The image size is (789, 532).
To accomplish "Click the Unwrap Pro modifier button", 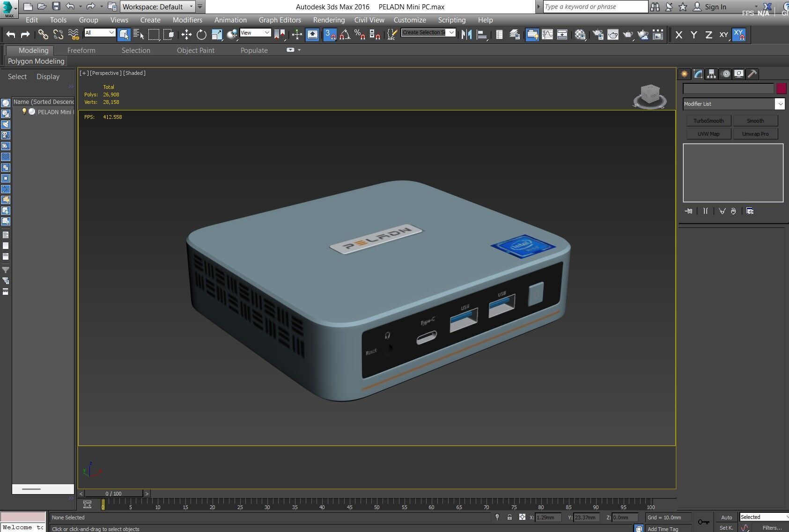I will pos(755,134).
